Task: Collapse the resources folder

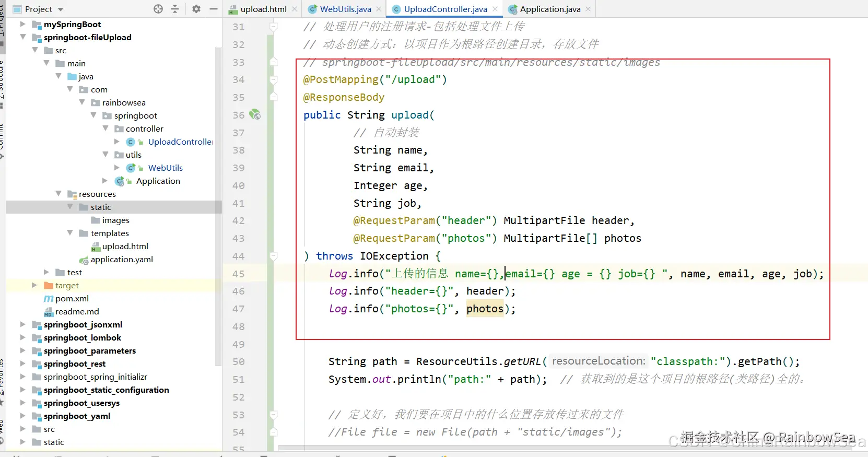Action: [x=58, y=194]
